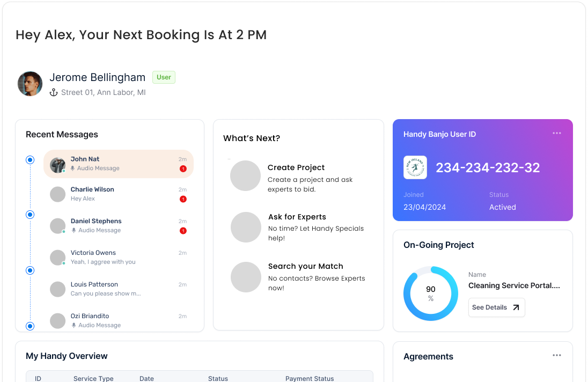Click the red unread badge on Daniel Stephens' message
Viewport: 588px width, 382px height.
point(183,231)
